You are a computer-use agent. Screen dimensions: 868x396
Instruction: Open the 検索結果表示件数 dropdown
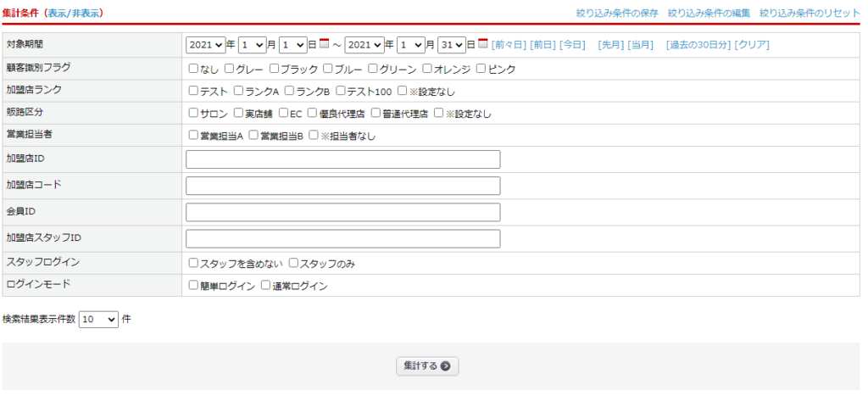tap(98, 319)
